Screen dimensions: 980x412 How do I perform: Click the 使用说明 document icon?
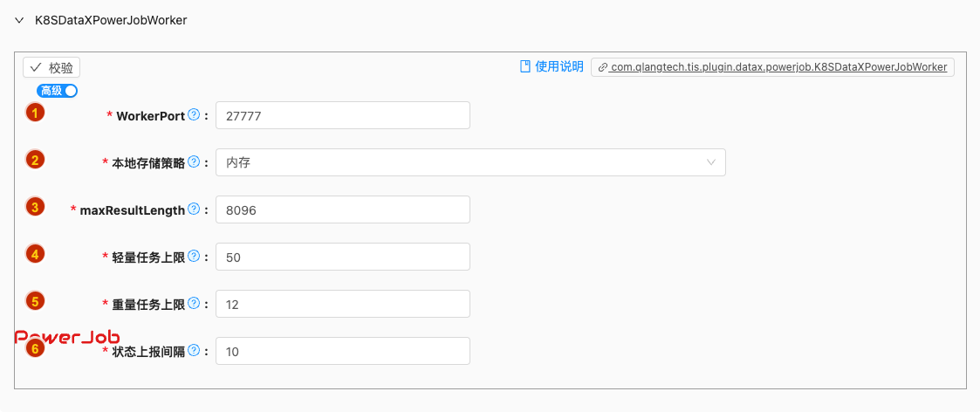(x=525, y=66)
